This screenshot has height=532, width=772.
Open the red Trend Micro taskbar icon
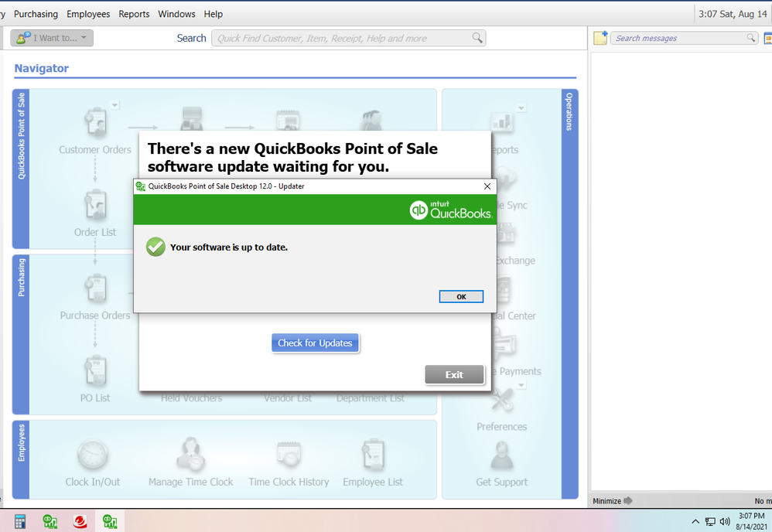(x=80, y=521)
